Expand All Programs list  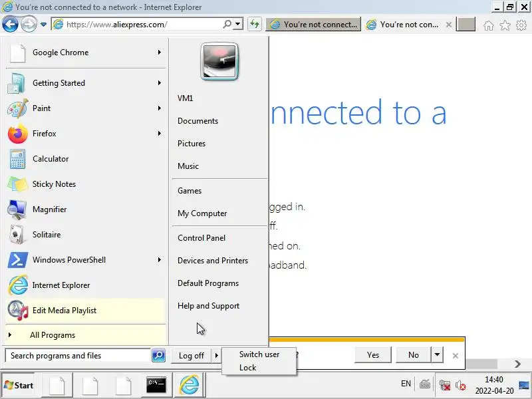tap(86, 335)
